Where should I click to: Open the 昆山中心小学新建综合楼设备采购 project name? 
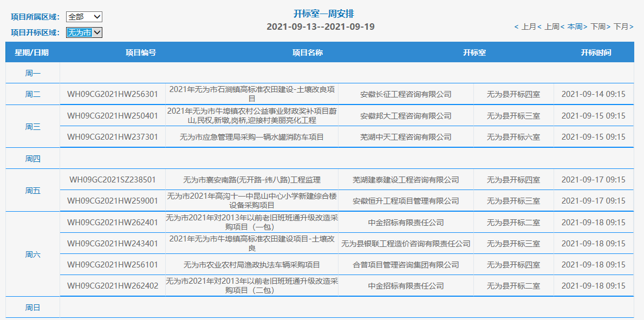point(252,201)
